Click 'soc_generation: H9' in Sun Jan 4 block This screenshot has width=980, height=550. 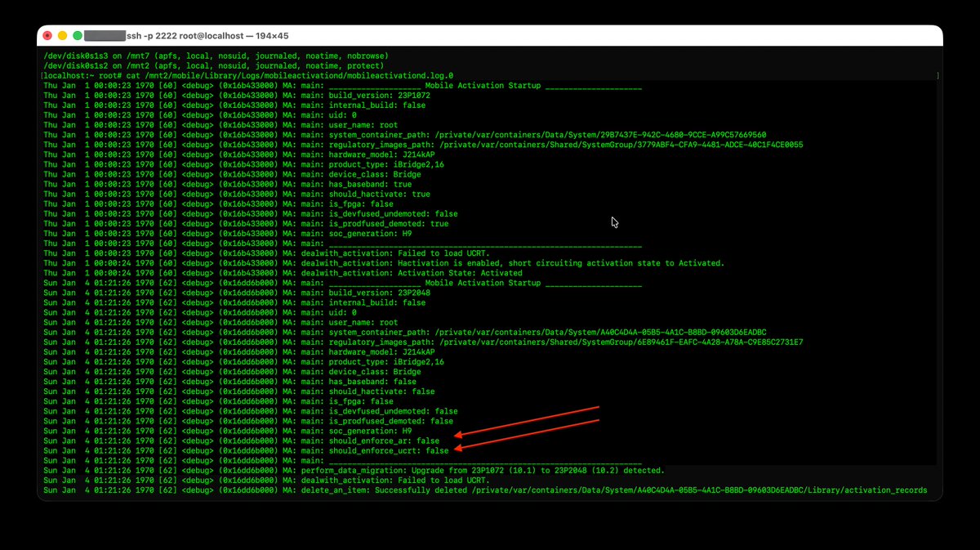click(x=370, y=432)
